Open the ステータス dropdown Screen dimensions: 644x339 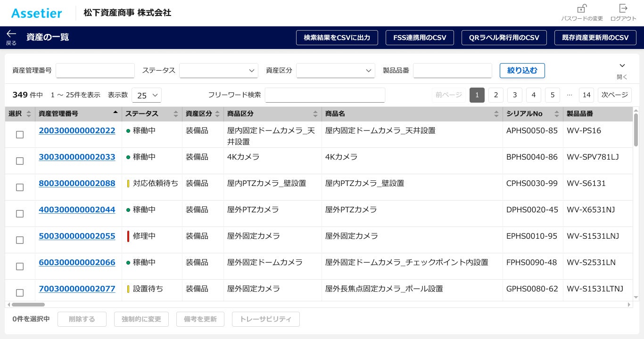pos(219,71)
